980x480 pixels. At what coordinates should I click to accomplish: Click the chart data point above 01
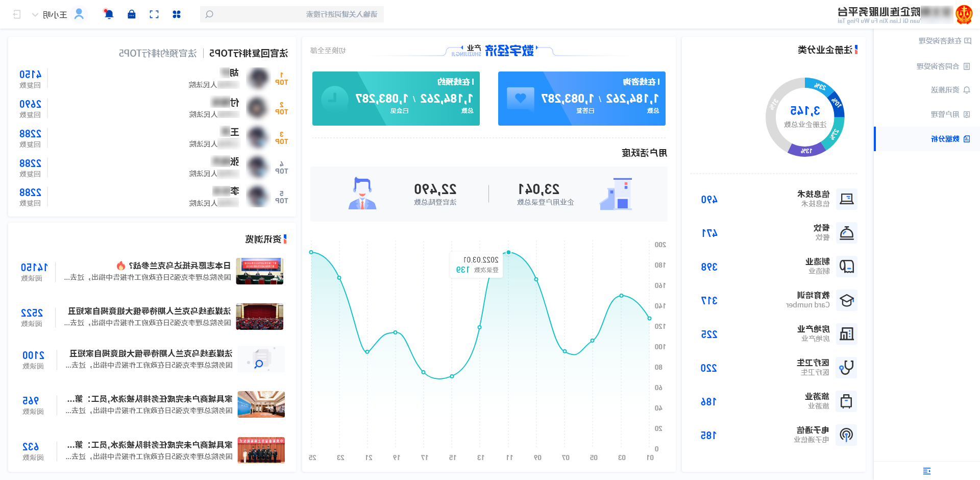point(649,318)
